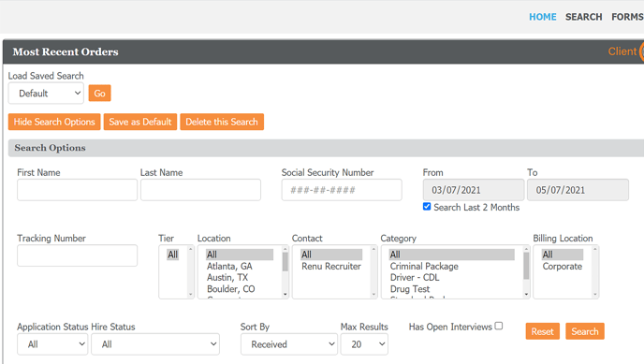The height and width of the screenshot is (364, 644).
Task: Select Atlanta, GA in Location list
Action: (x=229, y=267)
